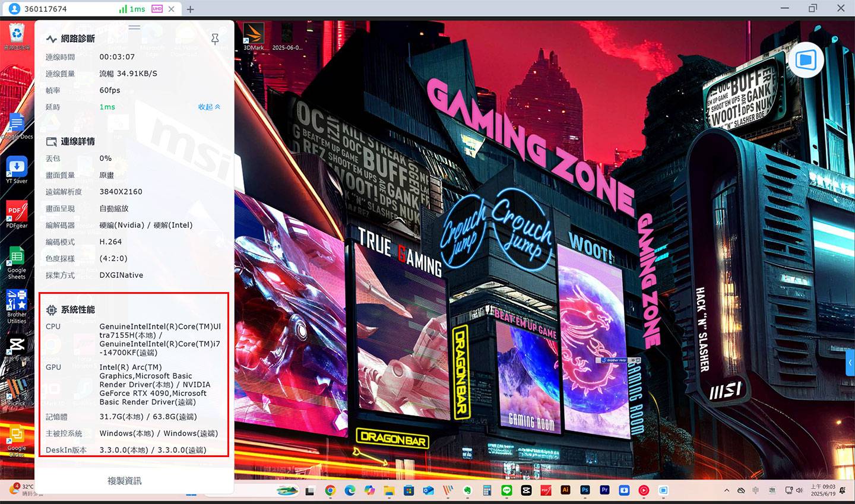Open Premiere Pro in the taskbar
The image size is (855, 504).
(604, 490)
